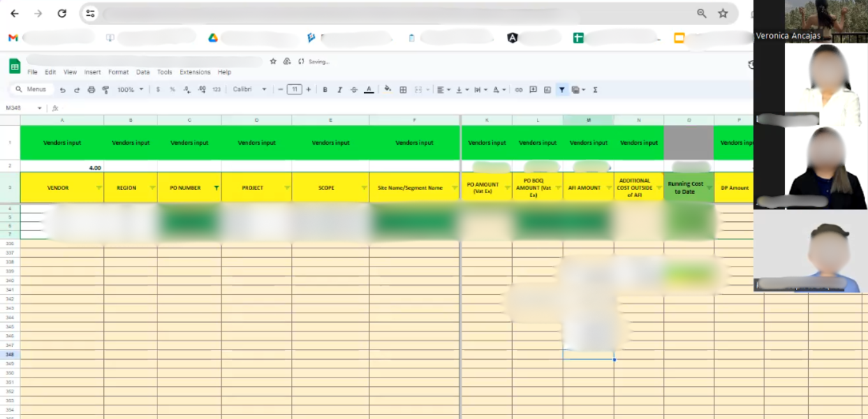Open the text rotation dropdown
The width and height of the screenshot is (868, 419).
point(499,90)
